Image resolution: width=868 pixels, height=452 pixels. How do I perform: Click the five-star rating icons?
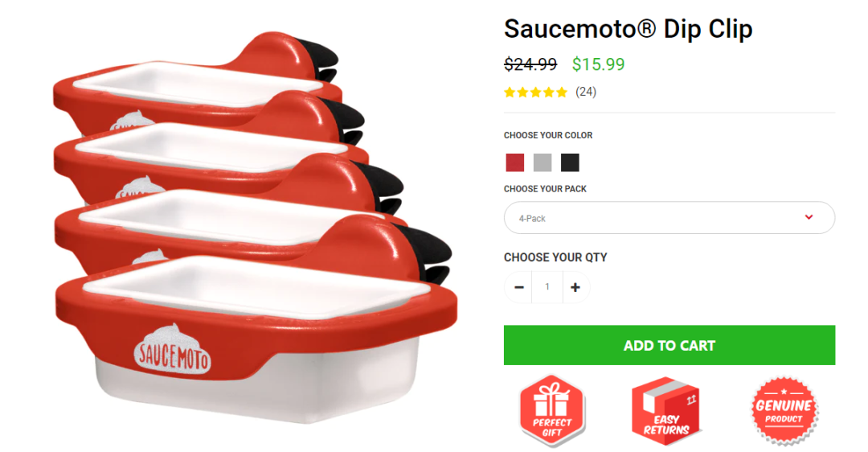click(x=535, y=92)
